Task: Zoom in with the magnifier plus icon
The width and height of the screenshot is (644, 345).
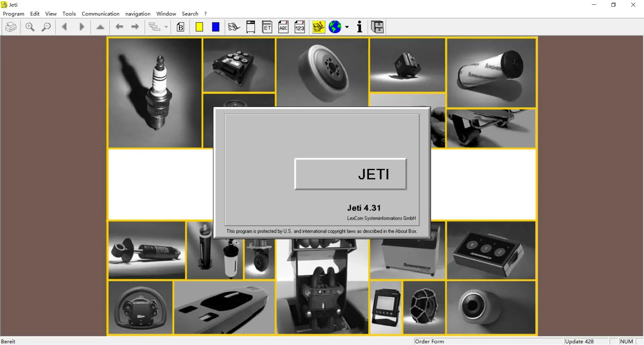Action: (30, 27)
